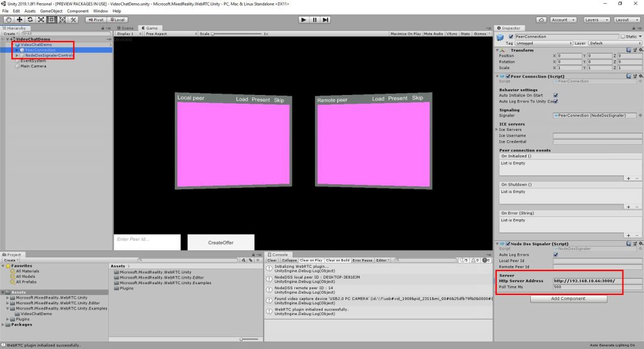Viewport: 644px width, 349px height.
Task: Click the Signaler object picker icon
Action: point(640,115)
